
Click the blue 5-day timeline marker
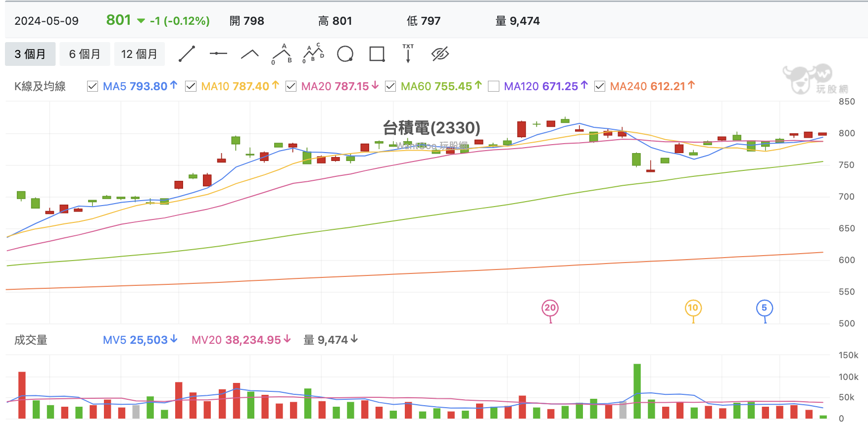click(765, 308)
